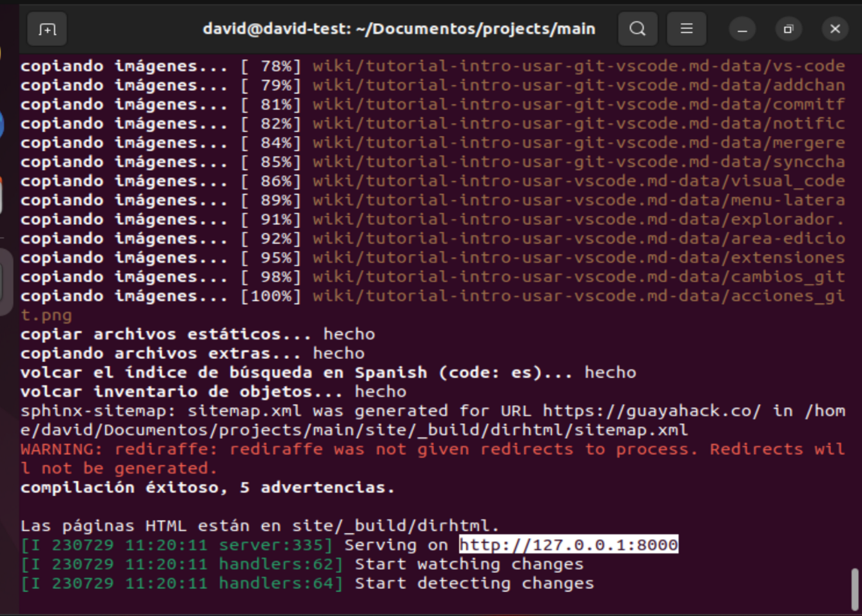
Task: Click the '[ 82%]' notific line
Action: coord(433,124)
